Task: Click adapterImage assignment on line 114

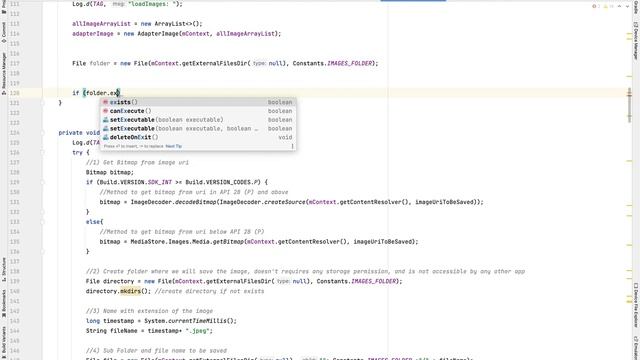Action: tap(177, 33)
